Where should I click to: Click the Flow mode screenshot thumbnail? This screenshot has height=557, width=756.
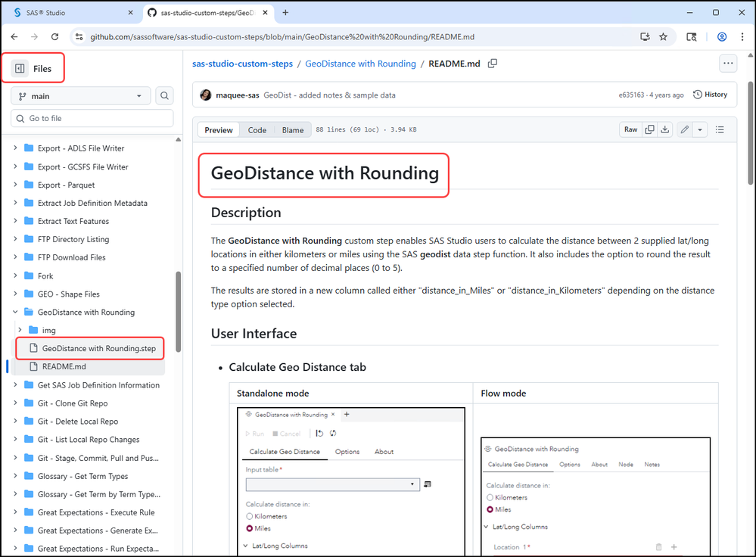click(x=596, y=496)
